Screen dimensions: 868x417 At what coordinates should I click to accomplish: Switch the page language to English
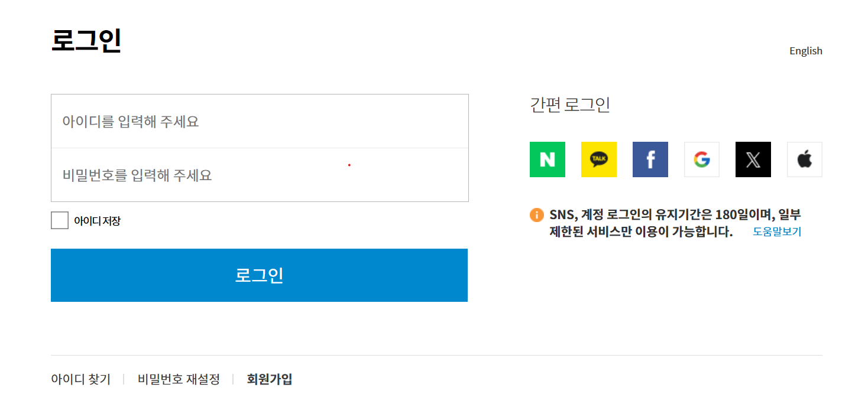[805, 50]
